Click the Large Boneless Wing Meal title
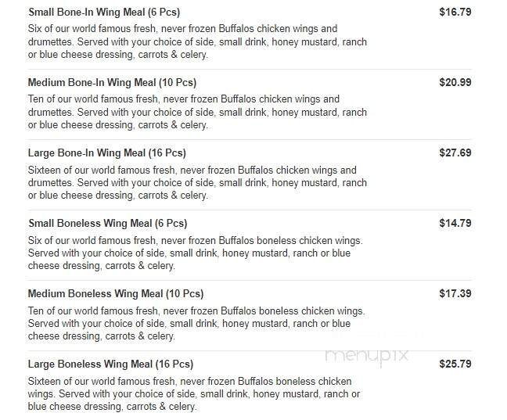The image size is (507, 420). coord(110,364)
